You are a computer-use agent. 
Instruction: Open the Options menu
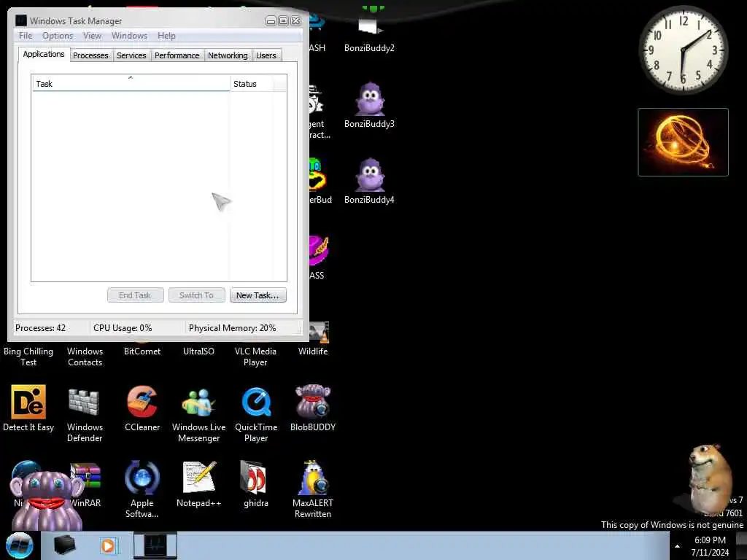58,36
